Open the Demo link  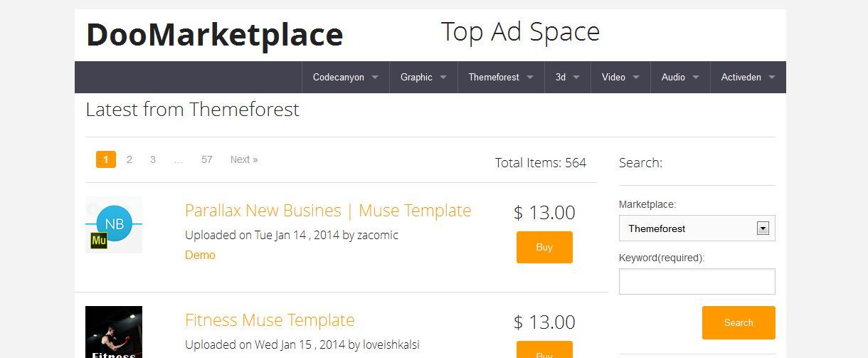pyautogui.click(x=200, y=255)
